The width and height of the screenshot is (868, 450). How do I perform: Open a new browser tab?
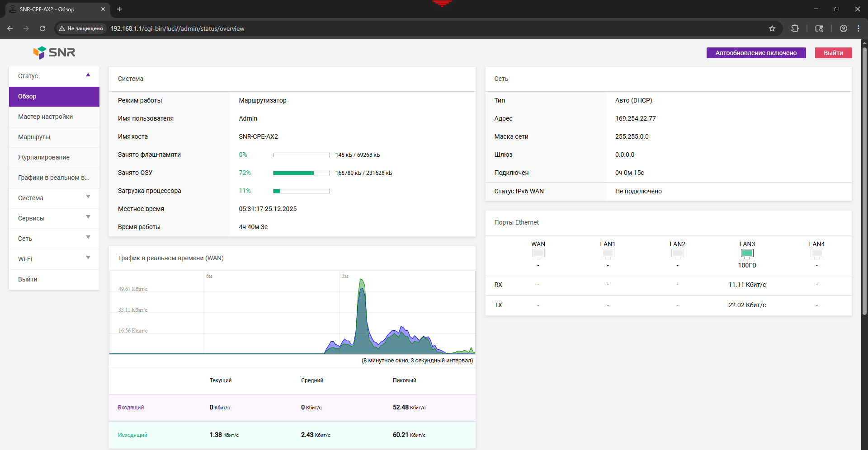[119, 9]
